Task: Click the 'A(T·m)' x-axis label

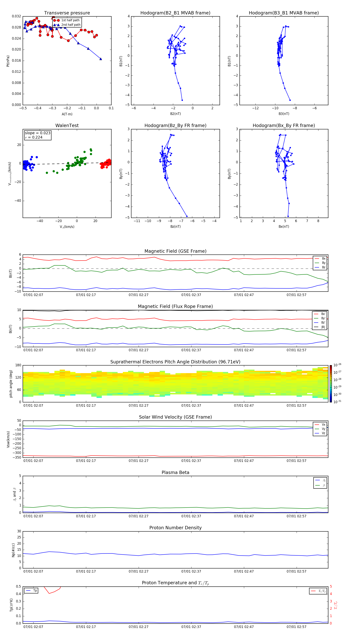Action: 67,114
